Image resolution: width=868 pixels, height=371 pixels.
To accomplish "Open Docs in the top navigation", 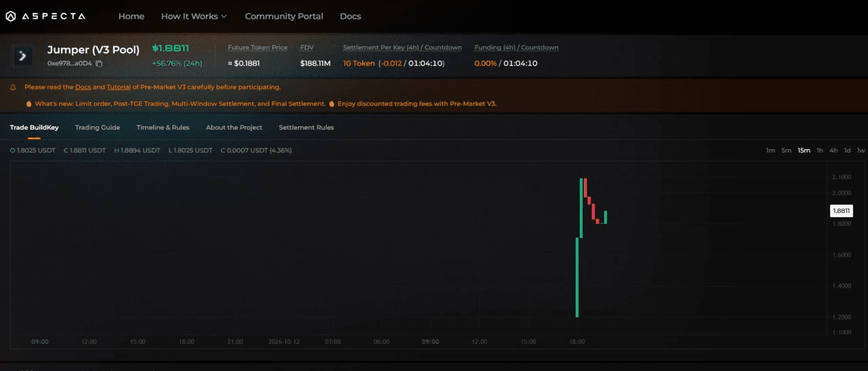I will pos(351,16).
